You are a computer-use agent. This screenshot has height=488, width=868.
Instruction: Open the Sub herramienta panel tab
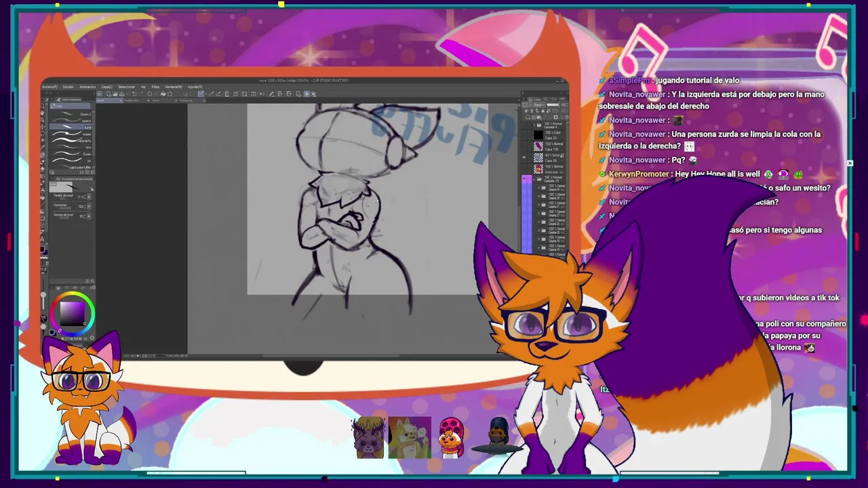(x=68, y=100)
